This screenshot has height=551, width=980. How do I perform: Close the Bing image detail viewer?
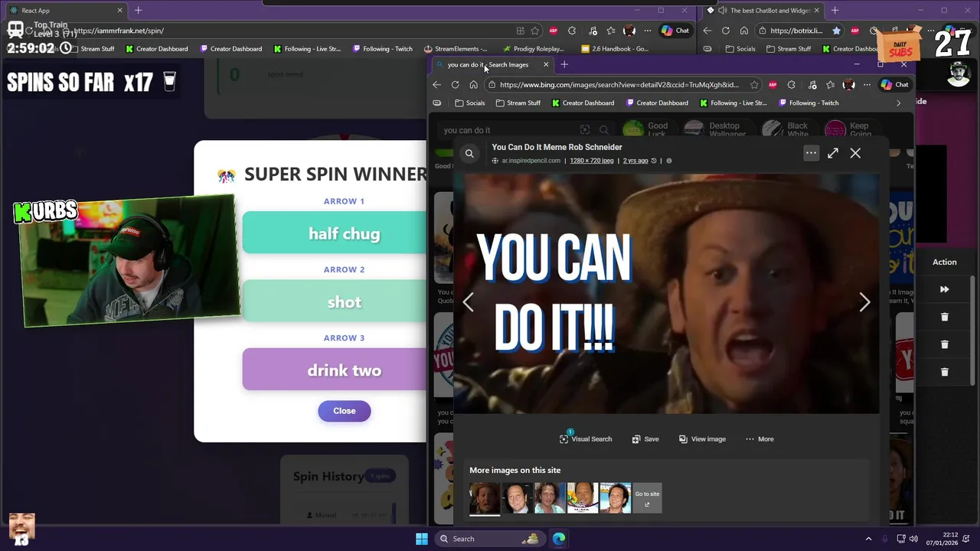point(855,153)
